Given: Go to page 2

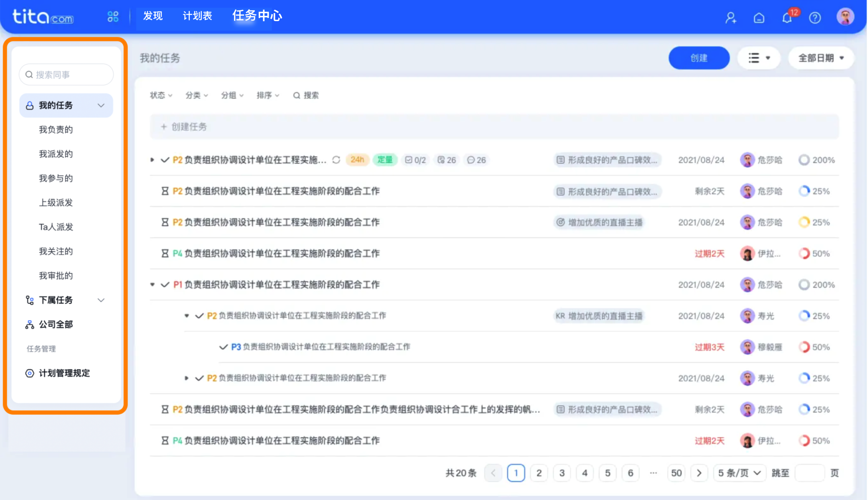Looking at the screenshot, I should [x=539, y=474].
